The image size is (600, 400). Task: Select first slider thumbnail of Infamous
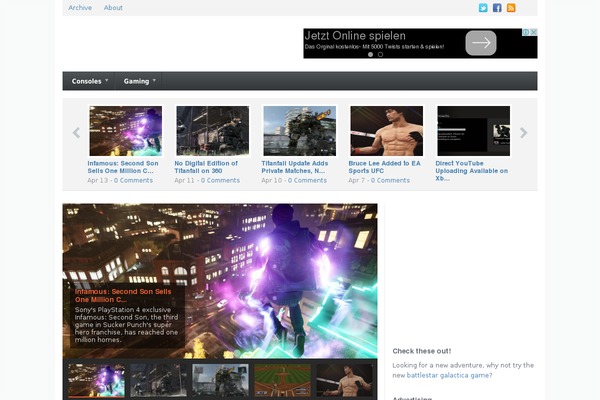(x=96, y=380)
